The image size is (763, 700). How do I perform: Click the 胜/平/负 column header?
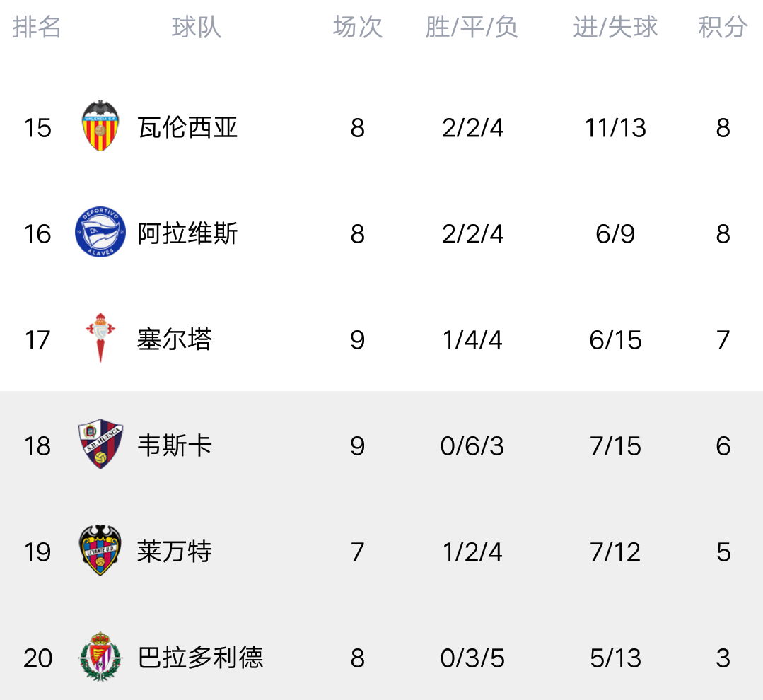point(472,27)
